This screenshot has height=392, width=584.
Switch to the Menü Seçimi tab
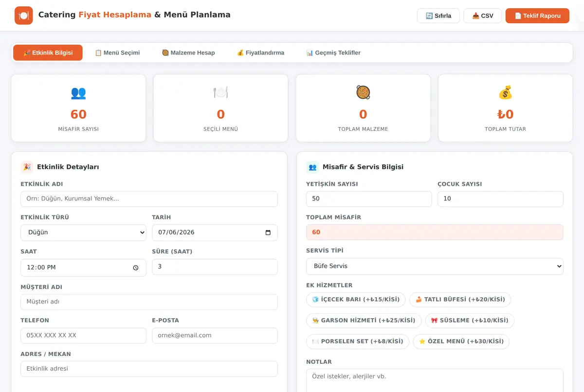coord(117,53)
